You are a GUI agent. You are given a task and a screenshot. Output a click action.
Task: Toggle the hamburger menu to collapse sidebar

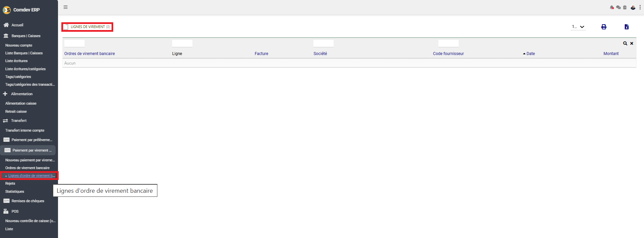point(66,7)
